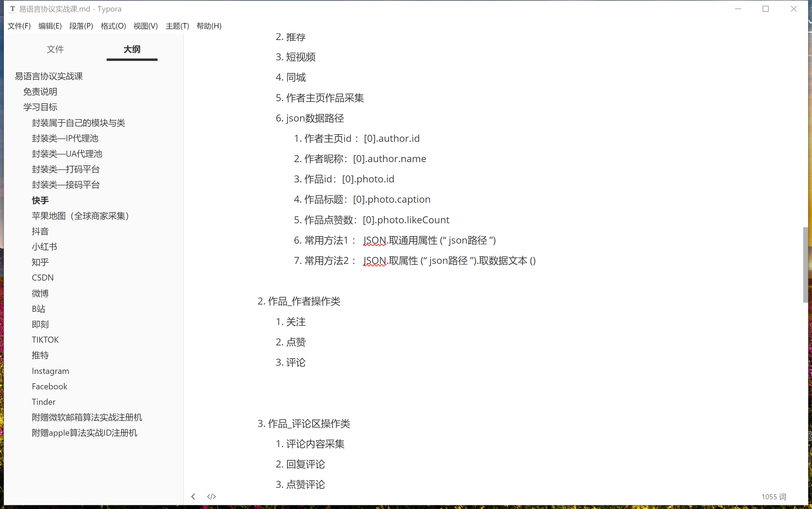Screen dimensions: 812x509
Task: Click the [0].author.name line
Action: pos(365,158)
